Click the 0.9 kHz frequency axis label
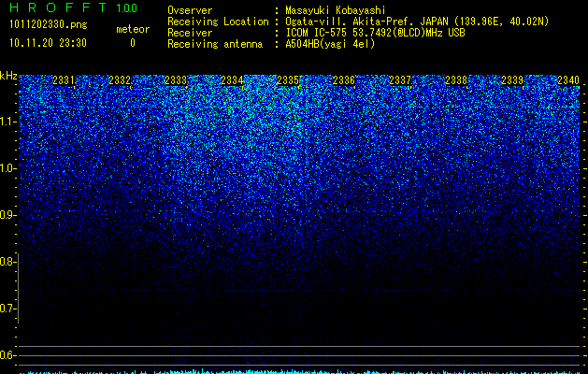This screenshot has width=588, height=374. tap(7, 215)
